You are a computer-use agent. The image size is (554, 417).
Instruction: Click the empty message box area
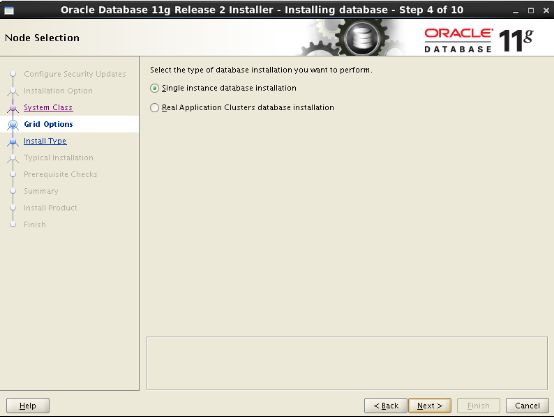[x=347, y=363]
